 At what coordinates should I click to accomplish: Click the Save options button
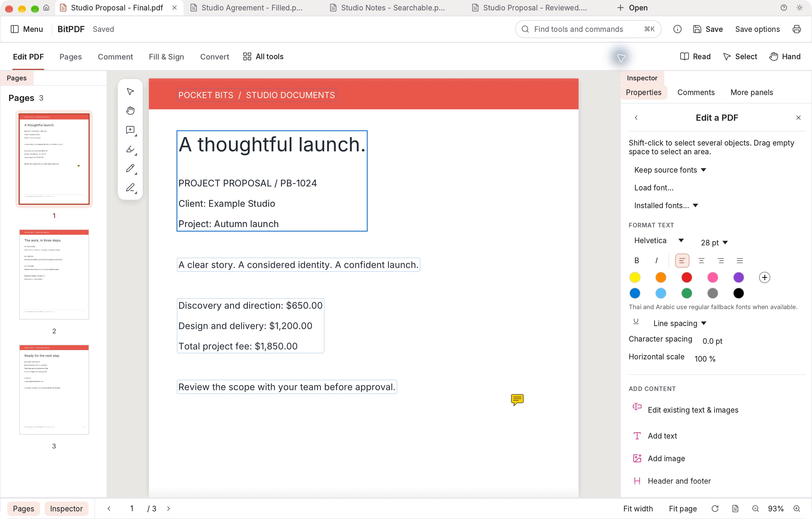point(757,29)
